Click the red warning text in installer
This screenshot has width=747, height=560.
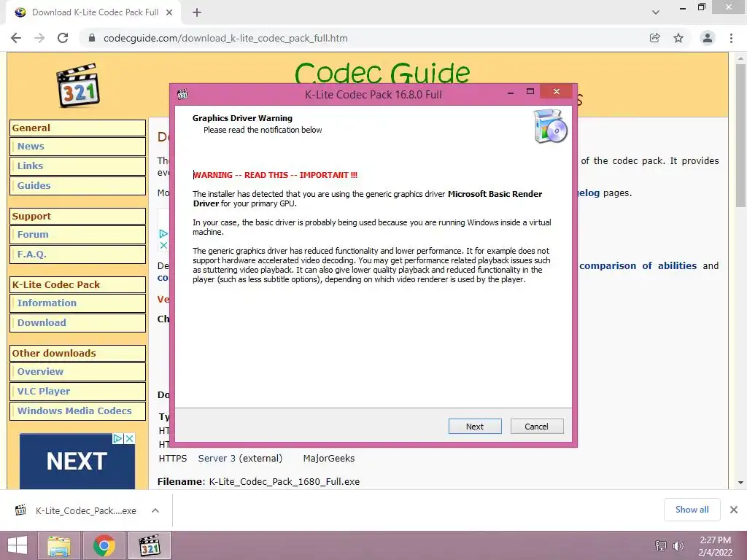(x=275, y=175)
